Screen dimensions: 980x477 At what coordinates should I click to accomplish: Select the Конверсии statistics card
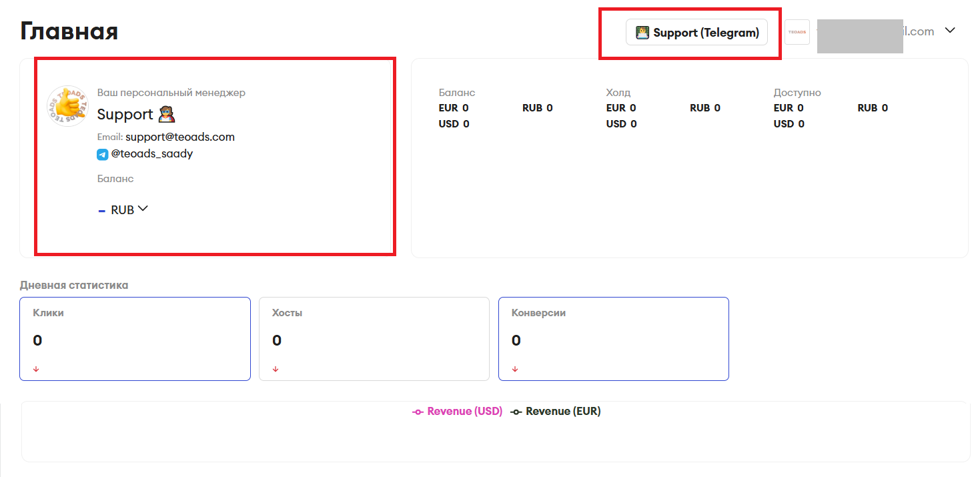pos(613,339)
